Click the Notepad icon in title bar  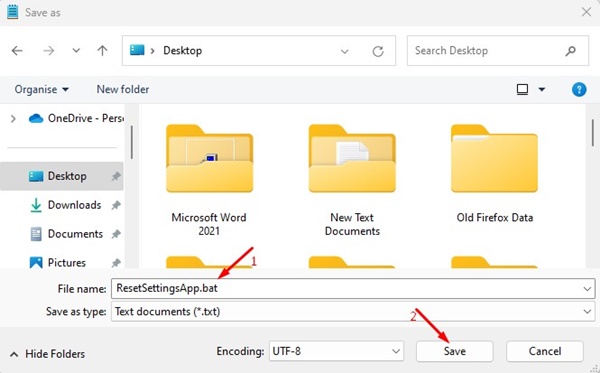(12, 12)
